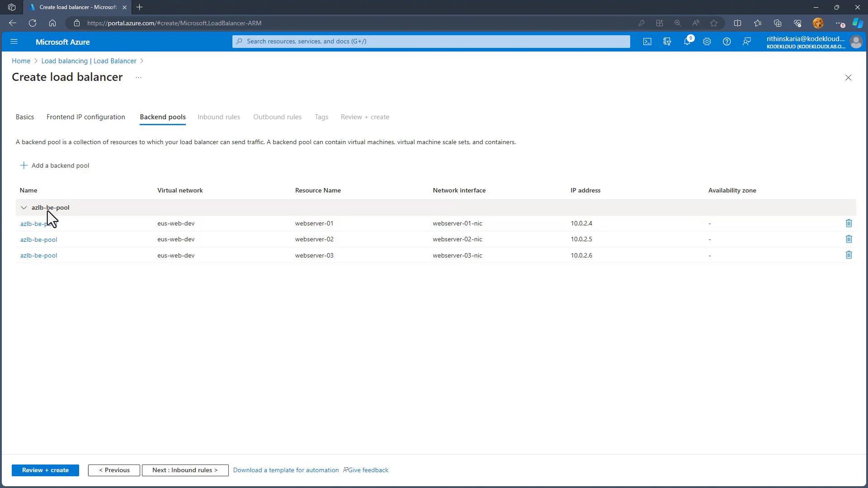The height and width of the screenshot is (488, 868).
Task: Click the Previous button
Action: click(x=114, y=470)
